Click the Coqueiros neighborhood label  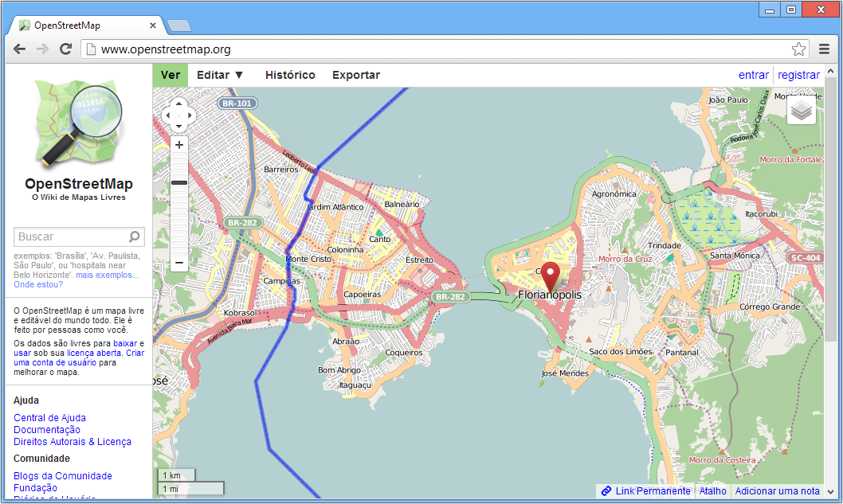pyautogui.click(x=404, y=353)
